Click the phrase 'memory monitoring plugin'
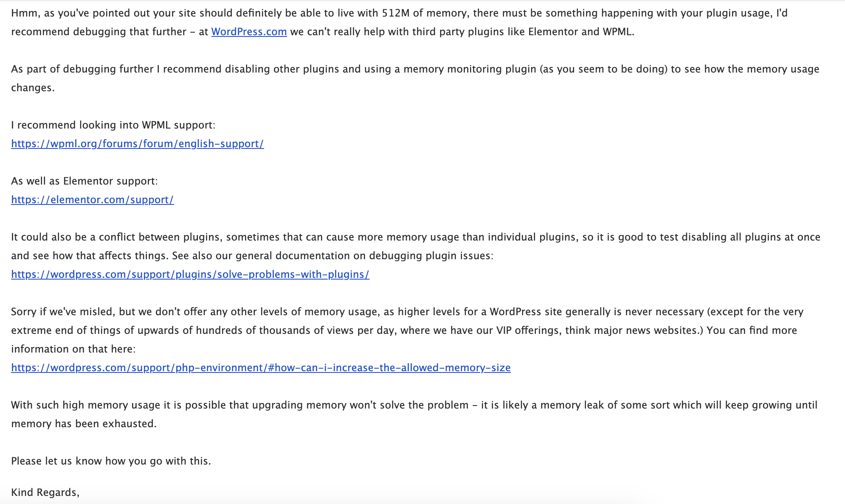 coord(470,69)
